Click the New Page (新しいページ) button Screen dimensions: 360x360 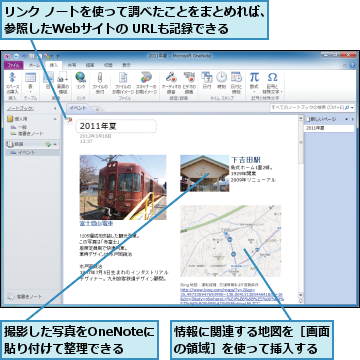tap(321, 119)
